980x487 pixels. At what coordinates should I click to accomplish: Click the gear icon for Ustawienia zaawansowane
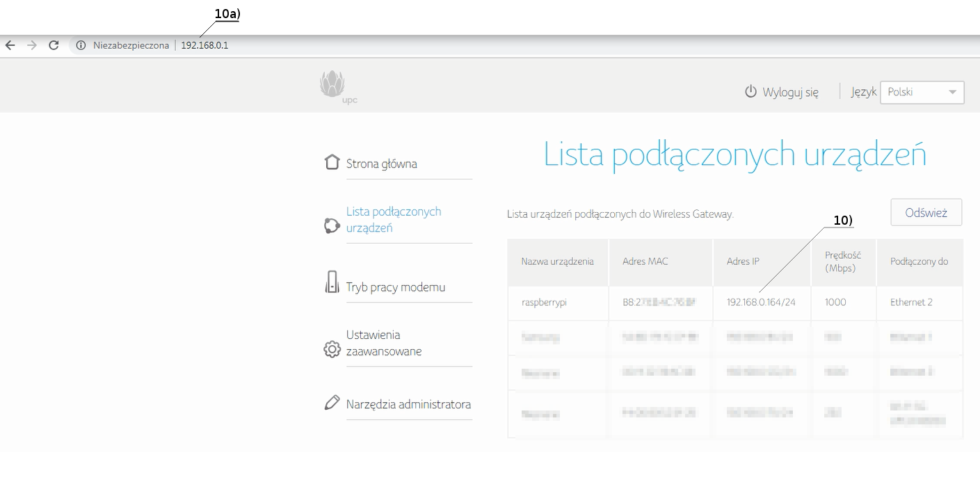click(332, 349)
